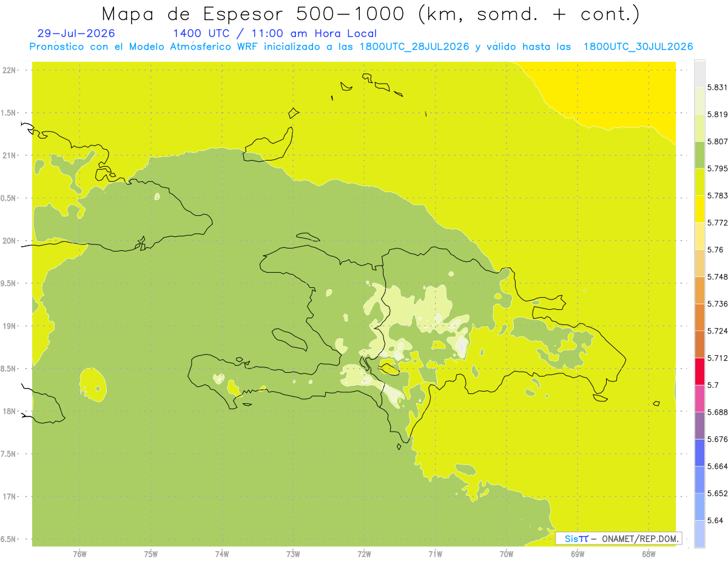
Task: Click the '73W' longitude label
Action: pos(293,554)
